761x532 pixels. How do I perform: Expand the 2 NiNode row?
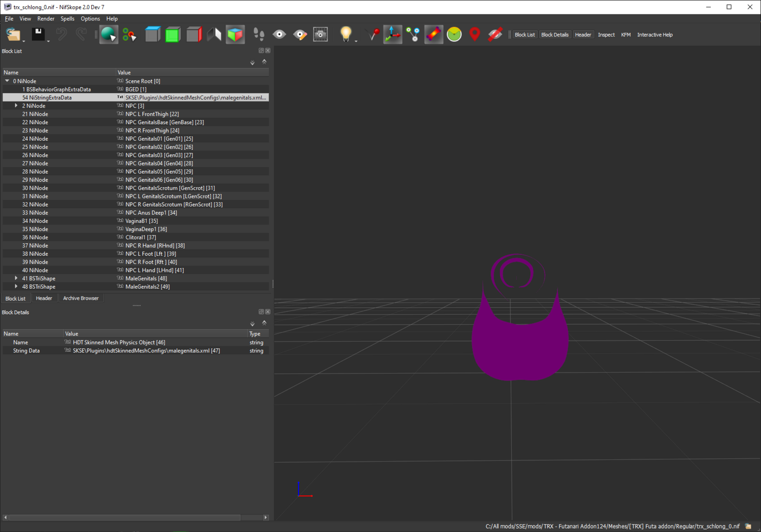pos(16,105)
